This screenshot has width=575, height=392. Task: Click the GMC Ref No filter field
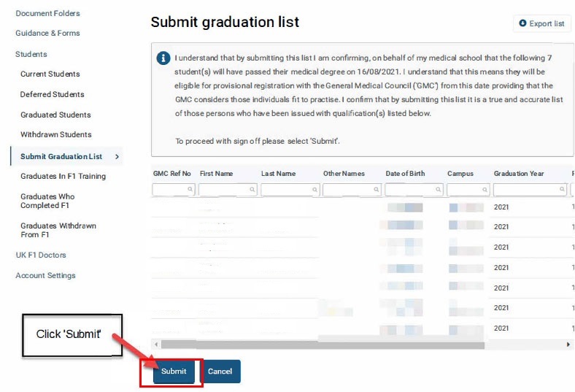coord(174,190)
